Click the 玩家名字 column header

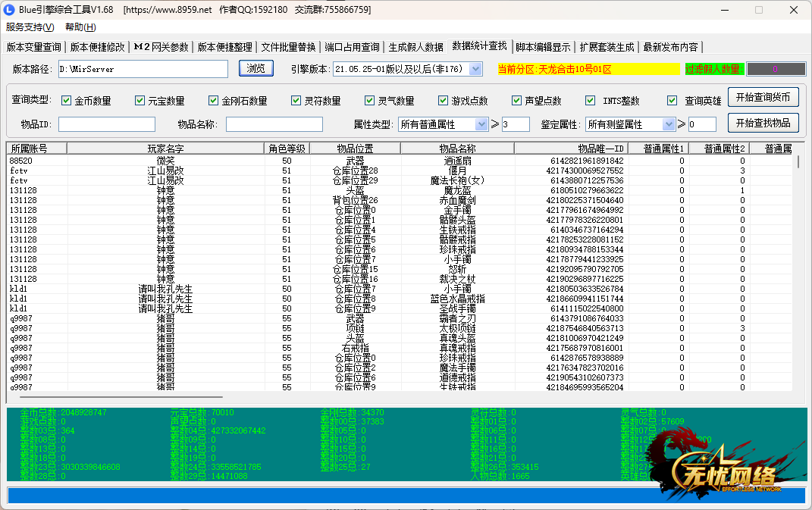pos(165,149)
